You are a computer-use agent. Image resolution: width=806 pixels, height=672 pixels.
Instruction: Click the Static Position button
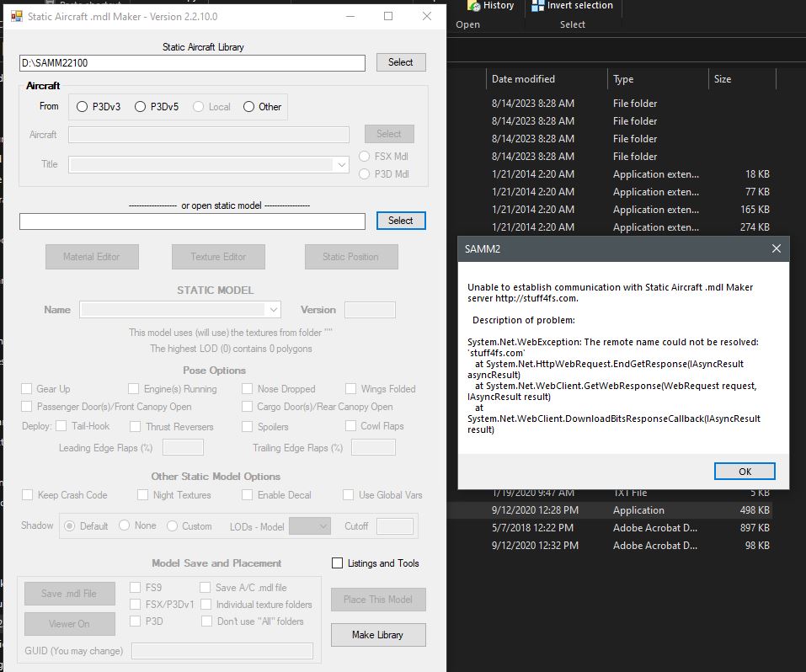351,257
